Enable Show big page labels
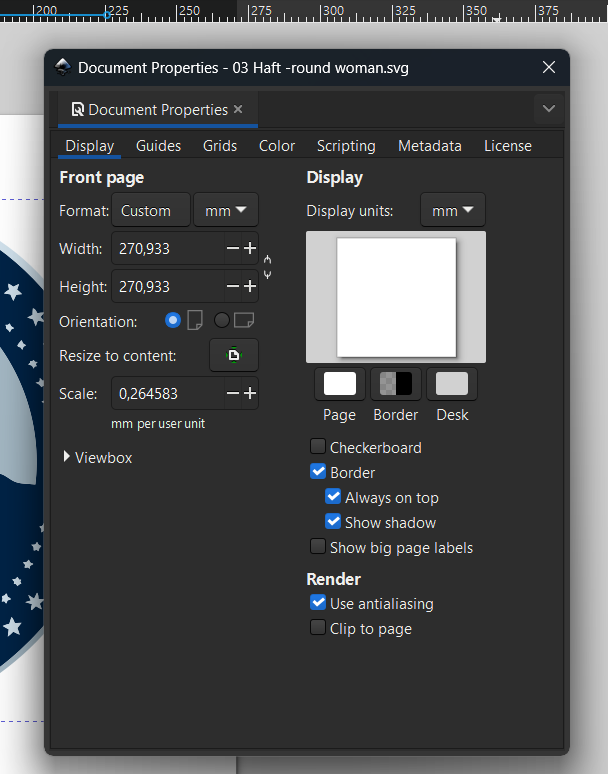608x774 pixels. tap(318, 546)
